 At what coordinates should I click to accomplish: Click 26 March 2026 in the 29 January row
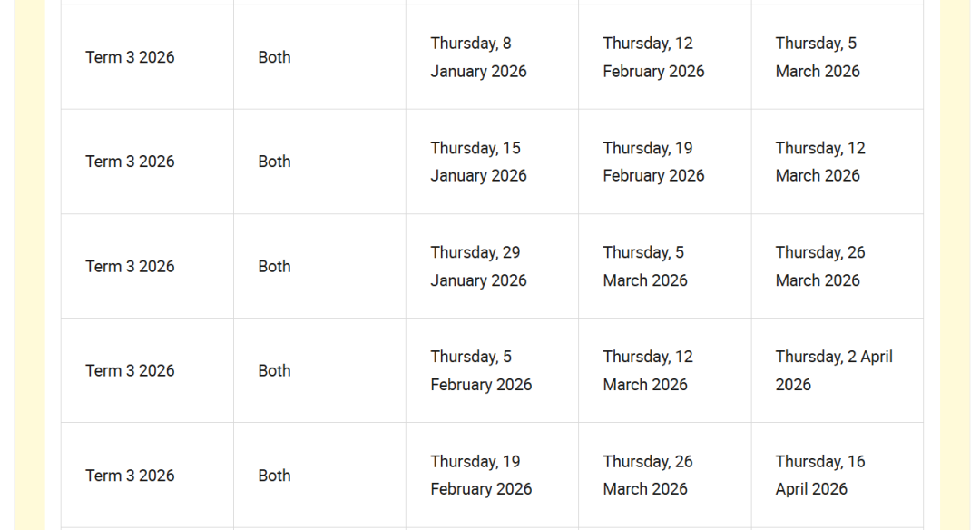tap(820, 266)
